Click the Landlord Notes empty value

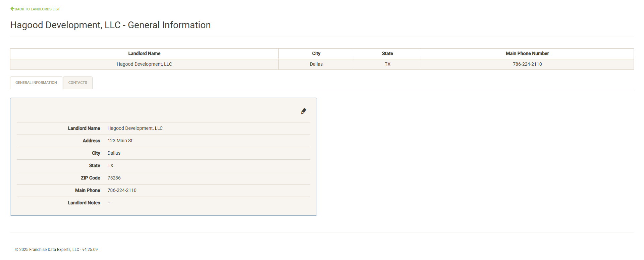pos(109,203)
